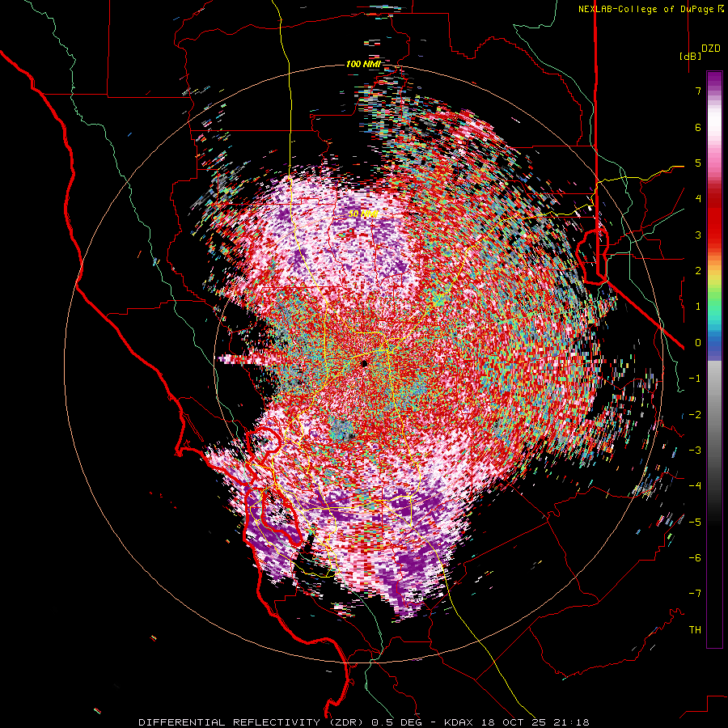
Task: Click the positive 1 value on the color scale
Action: 698,307
